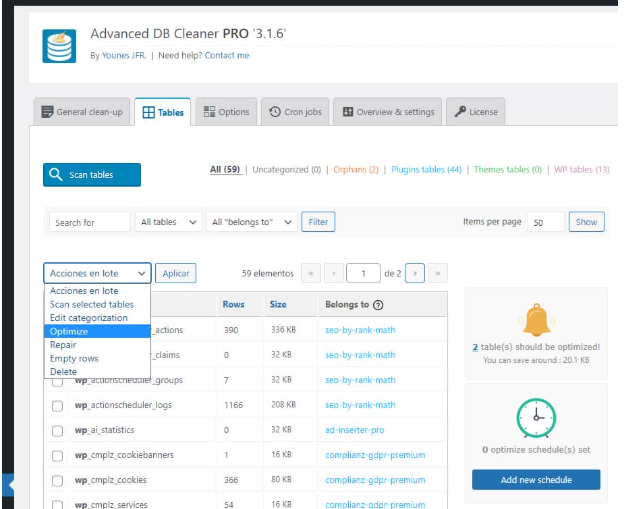Screen dimensions: 633x509
Task: Select Delete bulk action
Action: (97, 372)
